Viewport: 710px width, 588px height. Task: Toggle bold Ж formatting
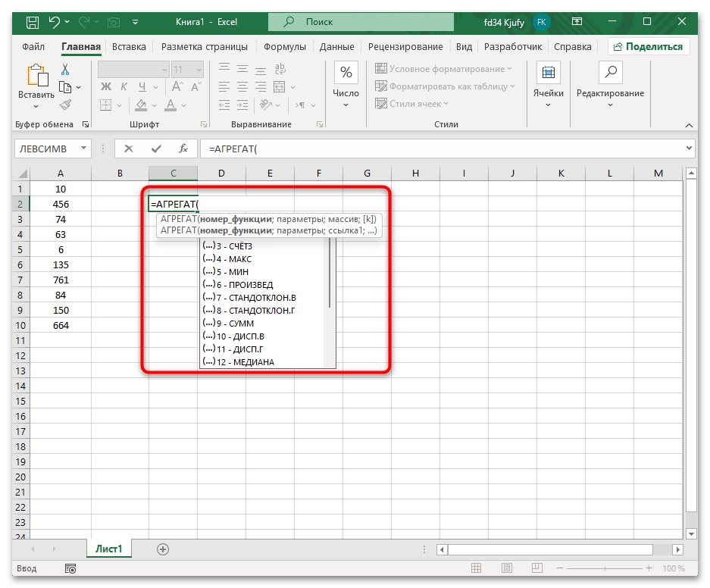(x=105, y=87)
